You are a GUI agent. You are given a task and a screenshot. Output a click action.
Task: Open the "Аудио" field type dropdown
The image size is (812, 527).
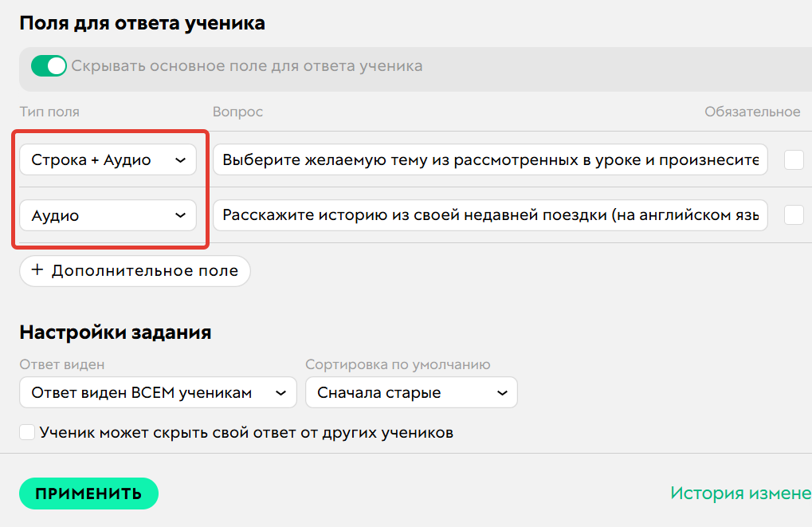tap(108, 215)
